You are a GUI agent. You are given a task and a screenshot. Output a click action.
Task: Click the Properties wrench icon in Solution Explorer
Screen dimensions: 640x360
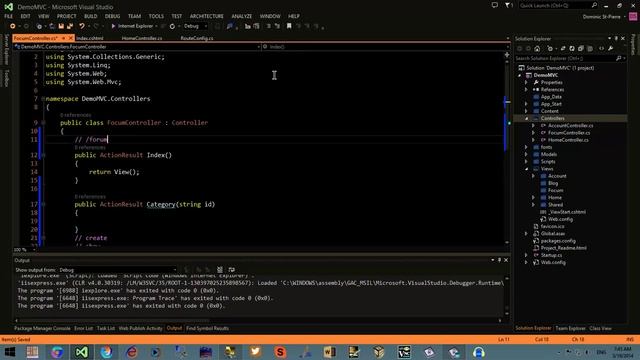(x=611, y=49)
